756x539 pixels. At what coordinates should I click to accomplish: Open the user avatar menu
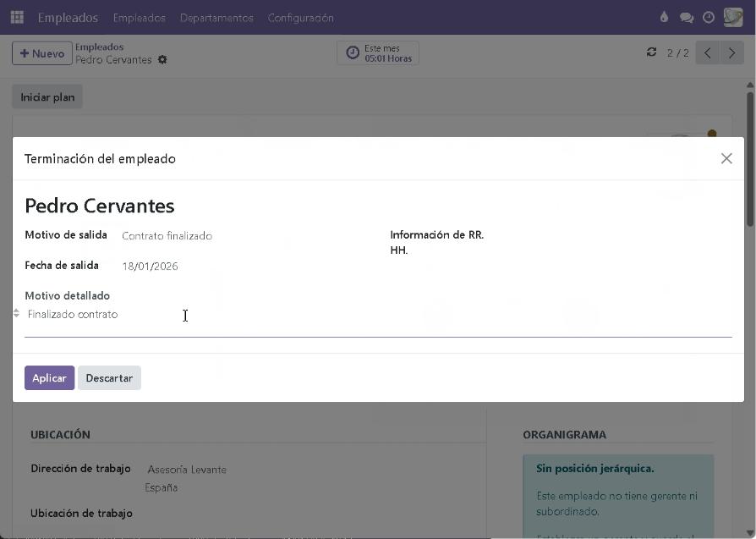(x=732, y=17)
